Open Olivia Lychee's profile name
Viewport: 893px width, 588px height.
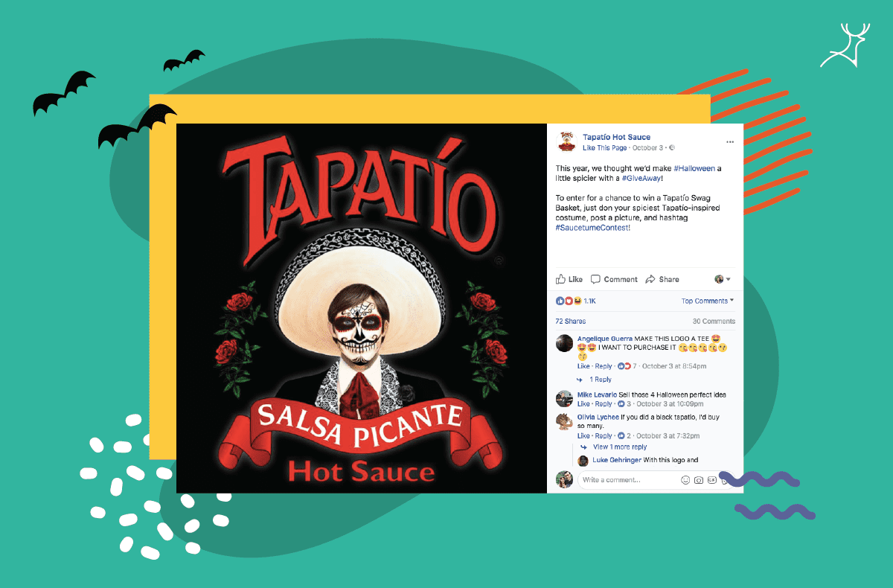(x=598, y=418)
